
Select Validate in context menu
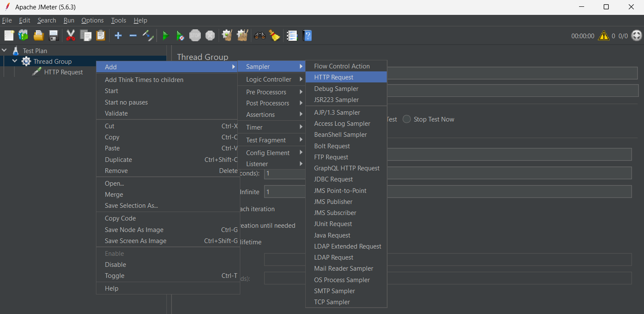(x=168, y=113)
